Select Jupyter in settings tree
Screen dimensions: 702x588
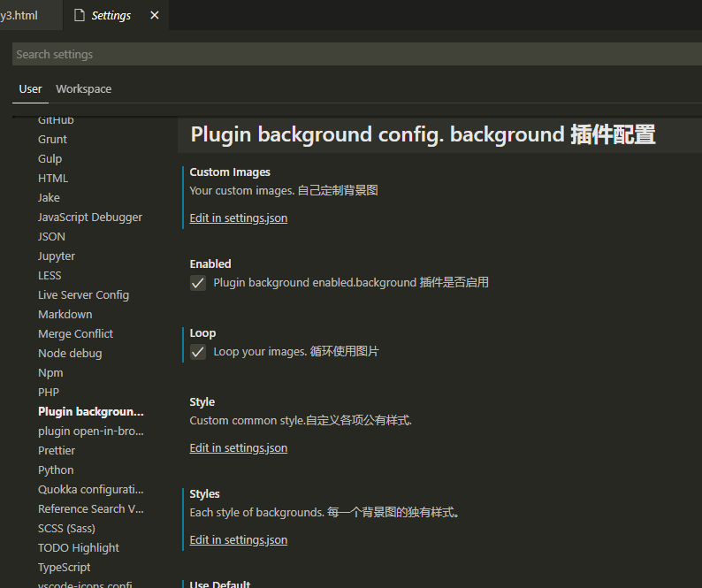57,256
